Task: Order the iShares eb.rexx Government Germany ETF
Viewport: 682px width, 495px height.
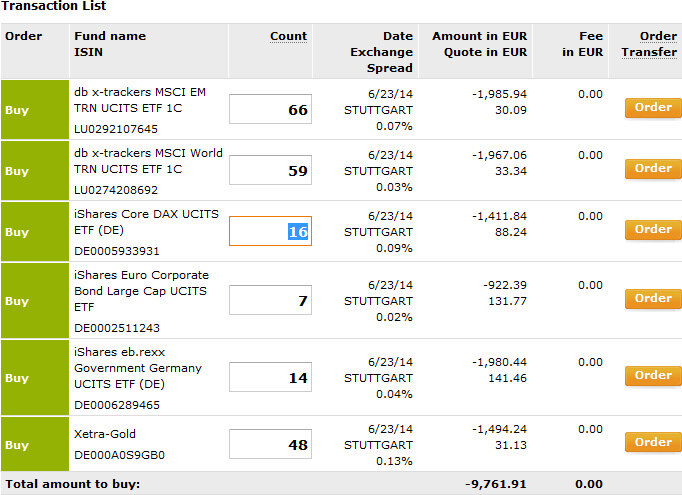Action: pyautogui.click(x=653, y=375)
